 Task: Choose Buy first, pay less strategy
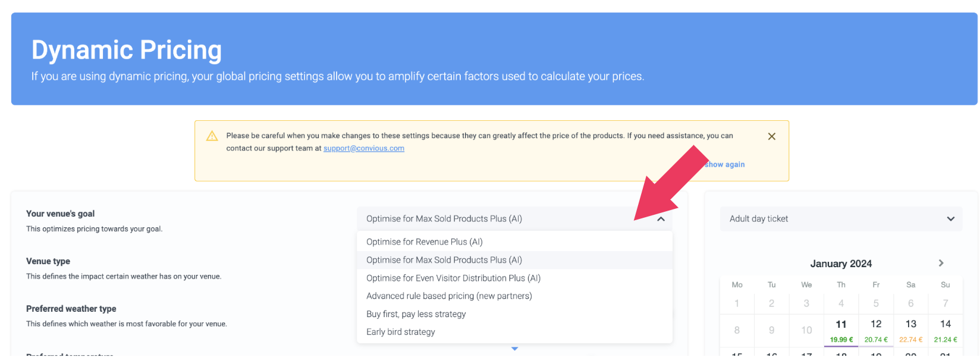pos(416,314)
